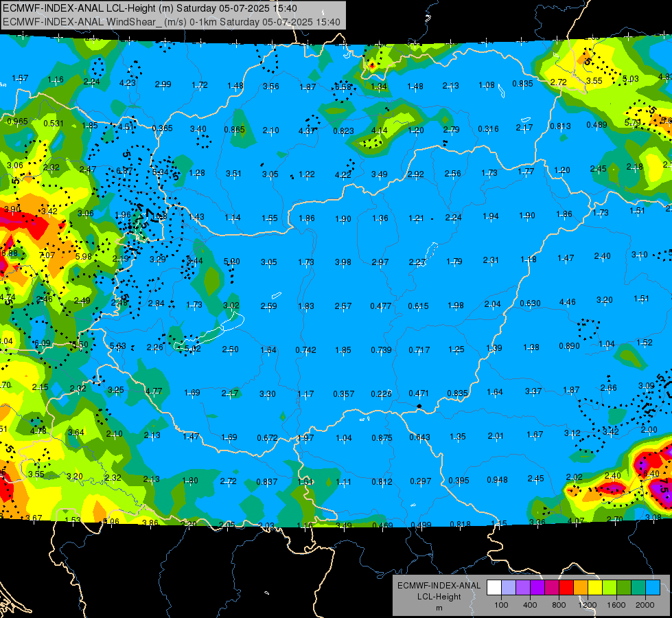Click the wind shear value '7.07'
This screenshot has height=618, width=672.
click(x=47, y=255)
